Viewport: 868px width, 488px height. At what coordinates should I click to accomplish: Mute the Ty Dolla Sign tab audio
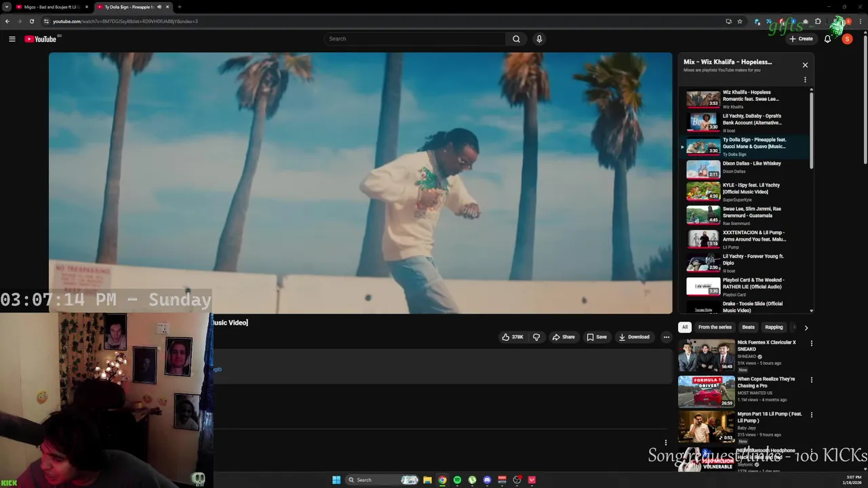[159, 7]
